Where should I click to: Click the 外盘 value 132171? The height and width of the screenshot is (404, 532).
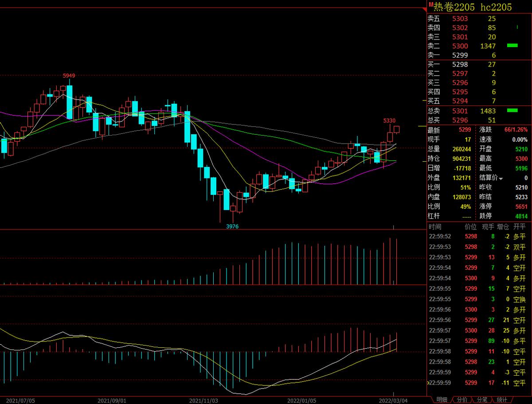pyautogui.click(x=462, y=178)
